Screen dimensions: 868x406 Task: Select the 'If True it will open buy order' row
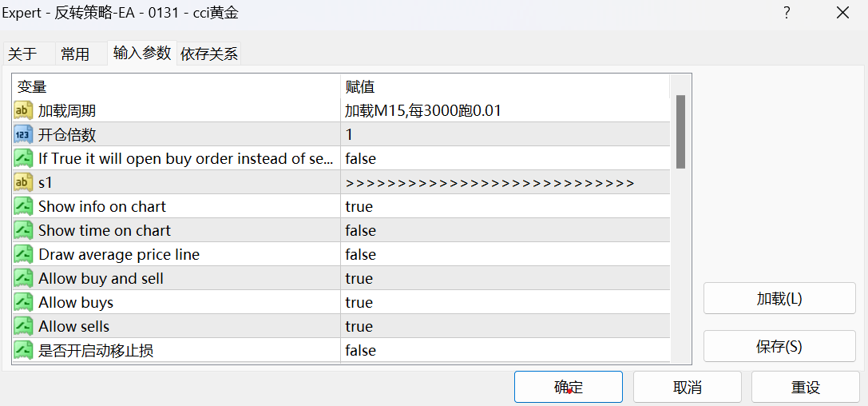[341, 158]
